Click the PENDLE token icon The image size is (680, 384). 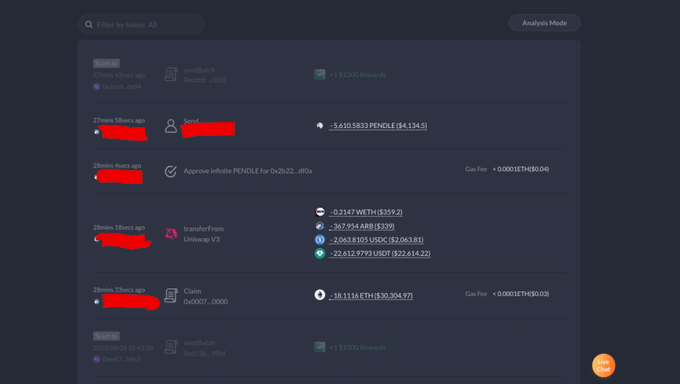[x=320, y=125]
